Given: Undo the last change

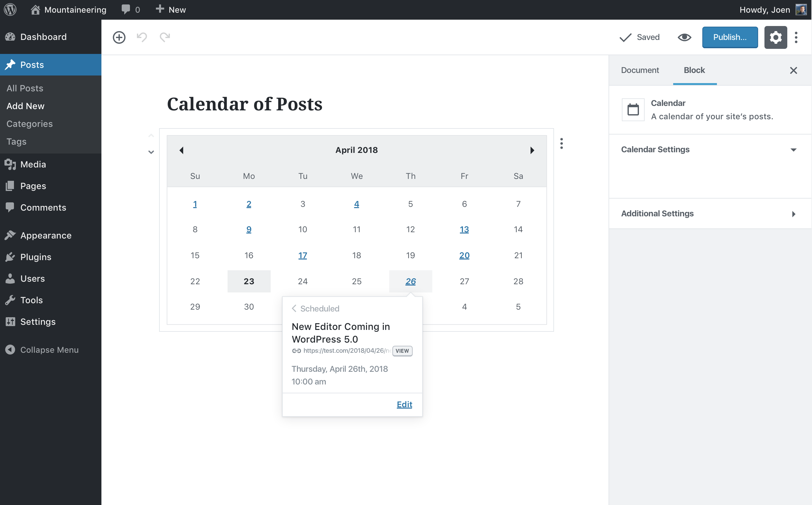Looking at the screenshot, I should point(142,37).
